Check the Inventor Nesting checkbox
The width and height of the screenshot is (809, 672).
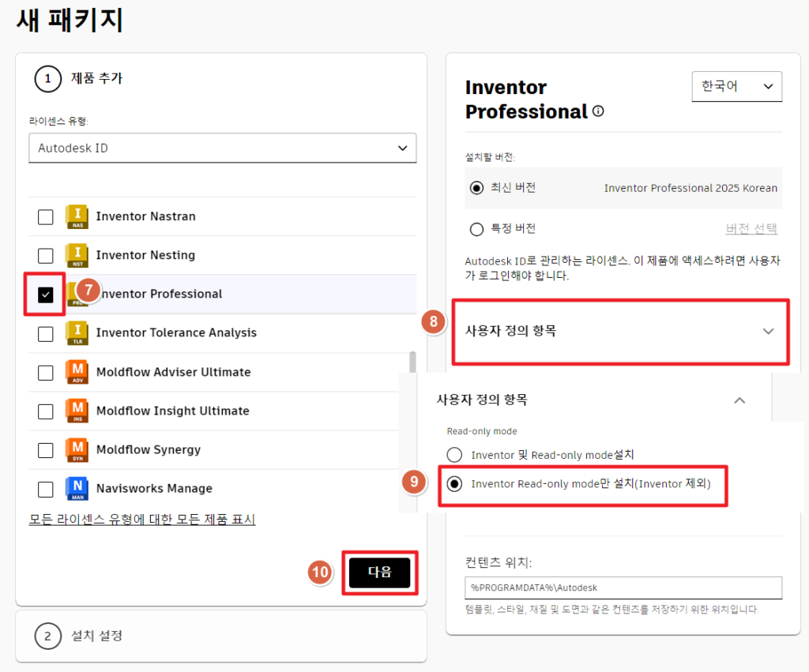[45, 256]
